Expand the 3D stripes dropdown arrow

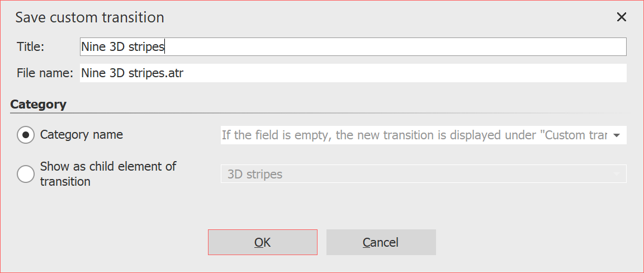[617, 174]
